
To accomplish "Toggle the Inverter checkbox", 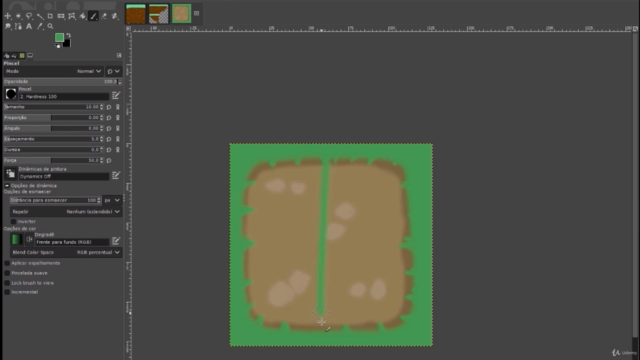I will point(13,221).
